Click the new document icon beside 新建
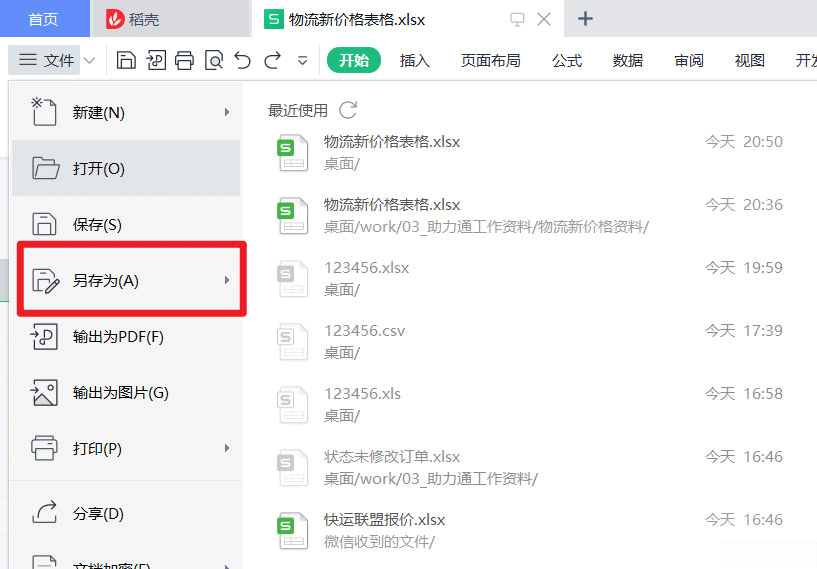 point(44,112)
